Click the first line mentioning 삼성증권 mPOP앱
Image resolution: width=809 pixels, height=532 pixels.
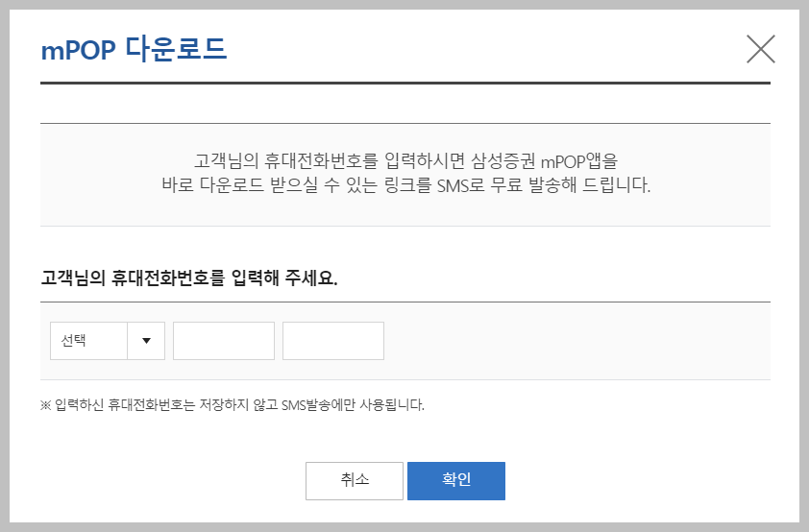point(405,160)
